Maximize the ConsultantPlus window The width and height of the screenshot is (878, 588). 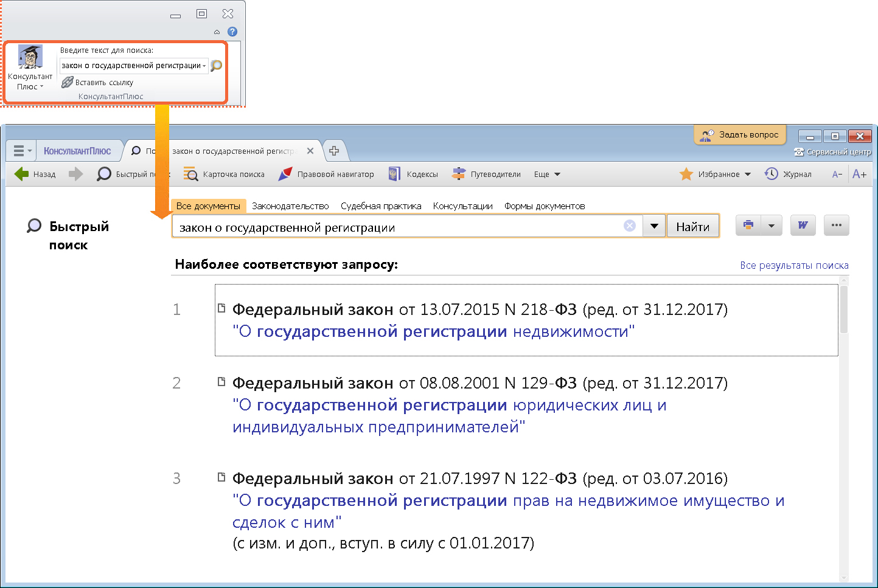pos(835,137)
